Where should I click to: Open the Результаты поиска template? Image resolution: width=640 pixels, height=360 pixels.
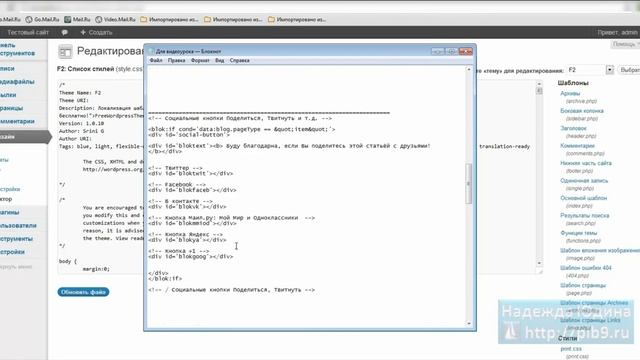coord(584,216)
